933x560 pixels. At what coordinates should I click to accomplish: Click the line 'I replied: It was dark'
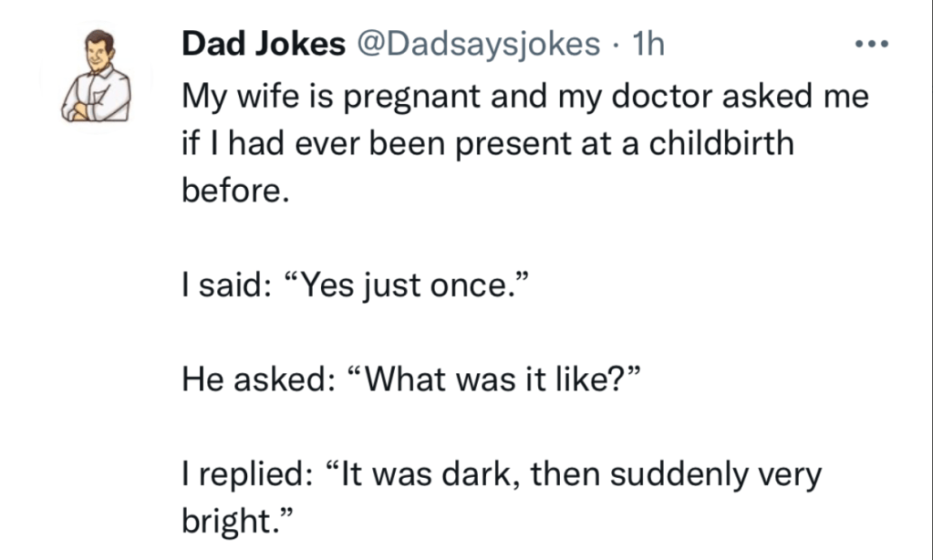click(502, 475)
